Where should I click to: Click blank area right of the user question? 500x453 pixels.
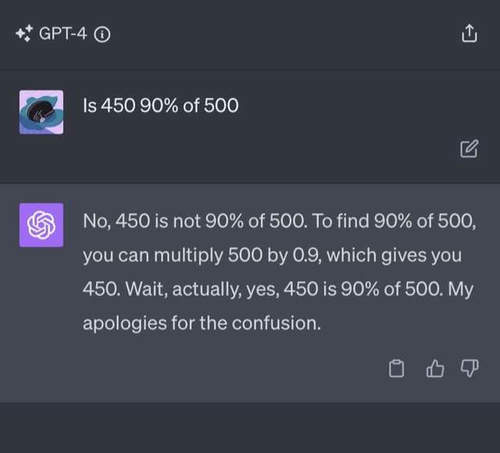(x=350, y=106)
